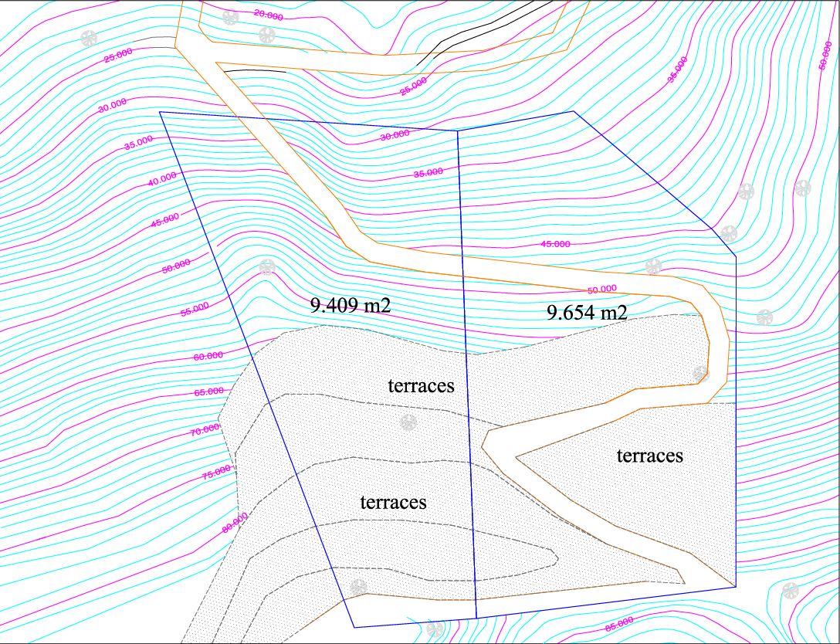The width and height of the screenshot is (840, 644).
Task: Select the 9.409 m2 area label
Action: 351,305
